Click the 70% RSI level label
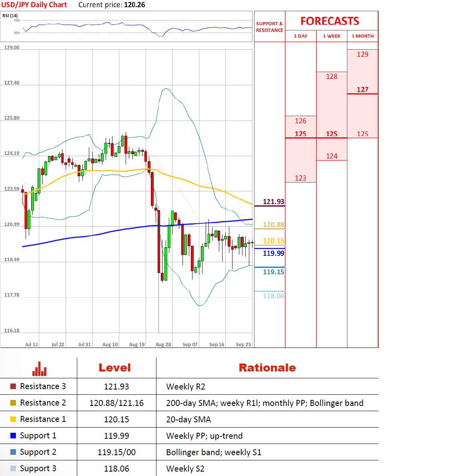461x476 pixels. [x=17, y=20]
